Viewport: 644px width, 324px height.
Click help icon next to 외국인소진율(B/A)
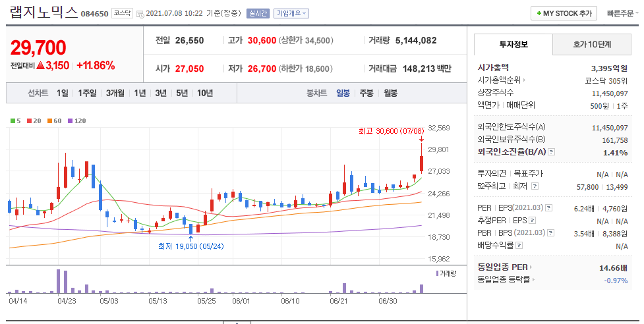point(551,152)
